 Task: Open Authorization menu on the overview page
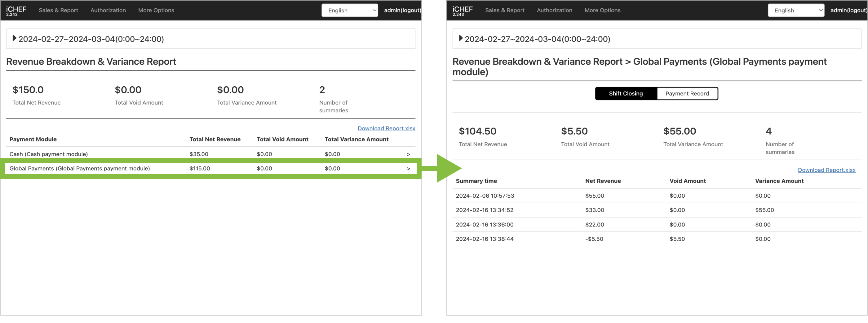click(108, 10)
